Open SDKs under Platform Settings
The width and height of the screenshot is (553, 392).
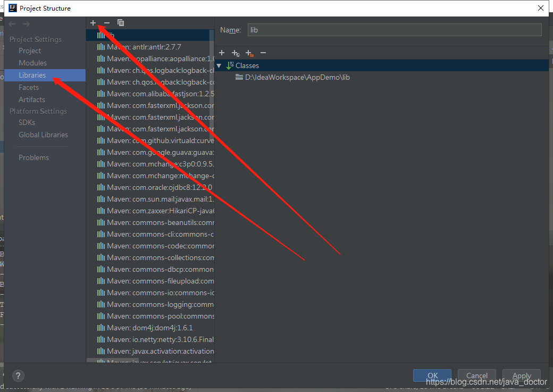click(x=27, y=122)
